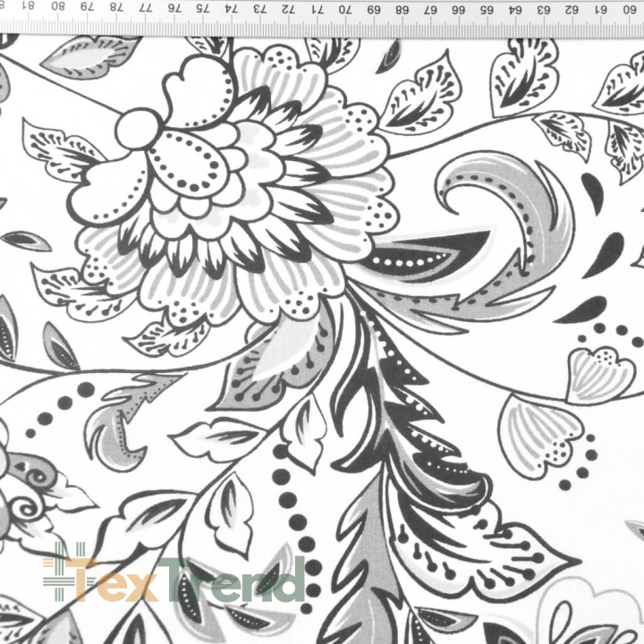The image size is (644, 644).
Task: Click the 65 mark on the ruler
Action: point(487,10)
